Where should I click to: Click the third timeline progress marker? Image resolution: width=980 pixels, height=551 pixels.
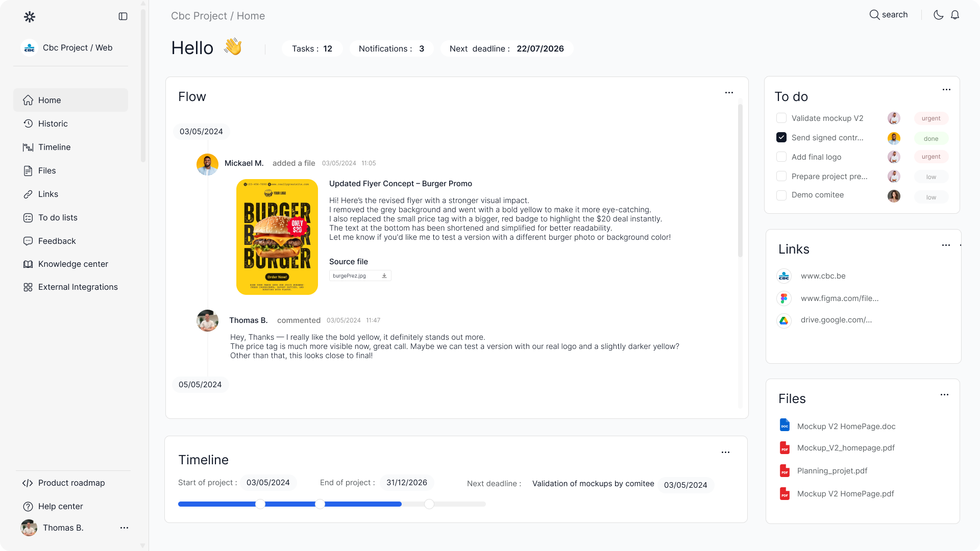[x=429, y=504]
